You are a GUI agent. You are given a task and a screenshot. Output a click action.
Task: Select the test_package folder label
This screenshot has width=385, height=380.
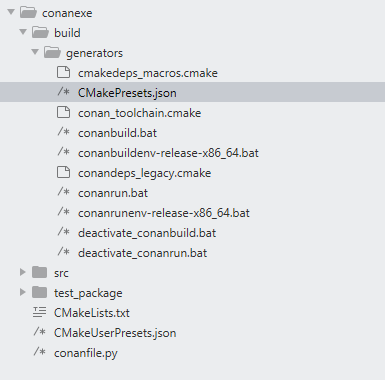coord(88,293)
